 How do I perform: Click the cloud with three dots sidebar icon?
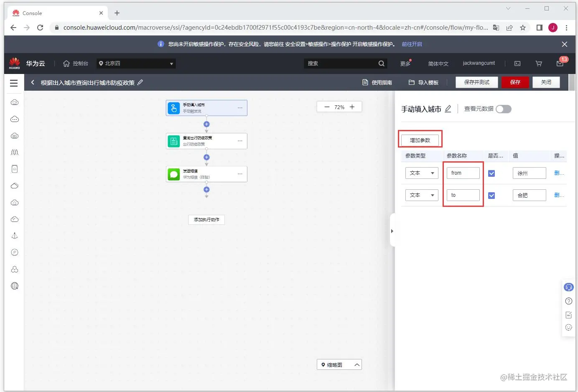click(x=15, y=119)
